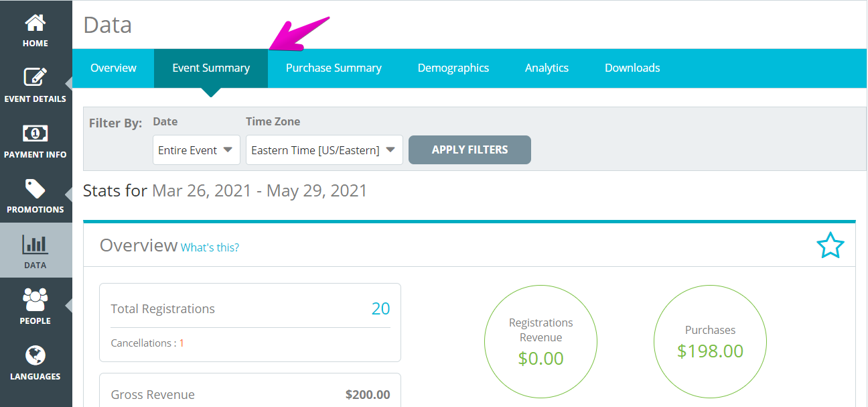Open the Languages globe icon
Screen dimensions: 868x407
pos(35,355)
